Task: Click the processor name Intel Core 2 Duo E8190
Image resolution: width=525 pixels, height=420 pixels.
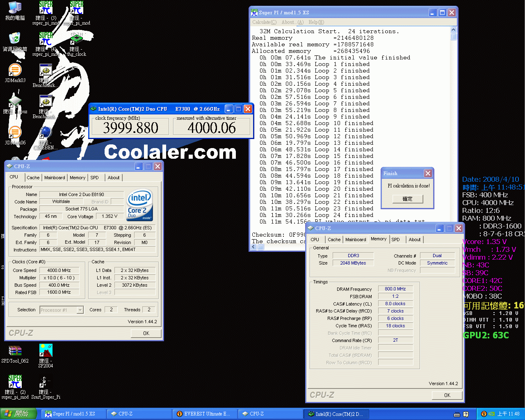Action: click(81, 194)
